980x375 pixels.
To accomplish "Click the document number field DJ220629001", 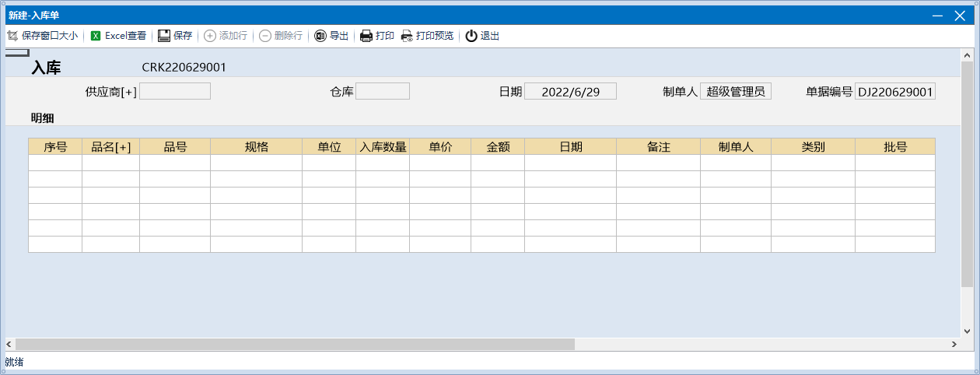I will (894, 92).
